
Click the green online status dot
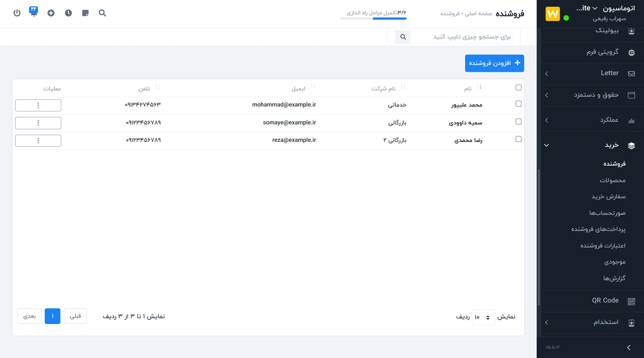tap(566, 18)
